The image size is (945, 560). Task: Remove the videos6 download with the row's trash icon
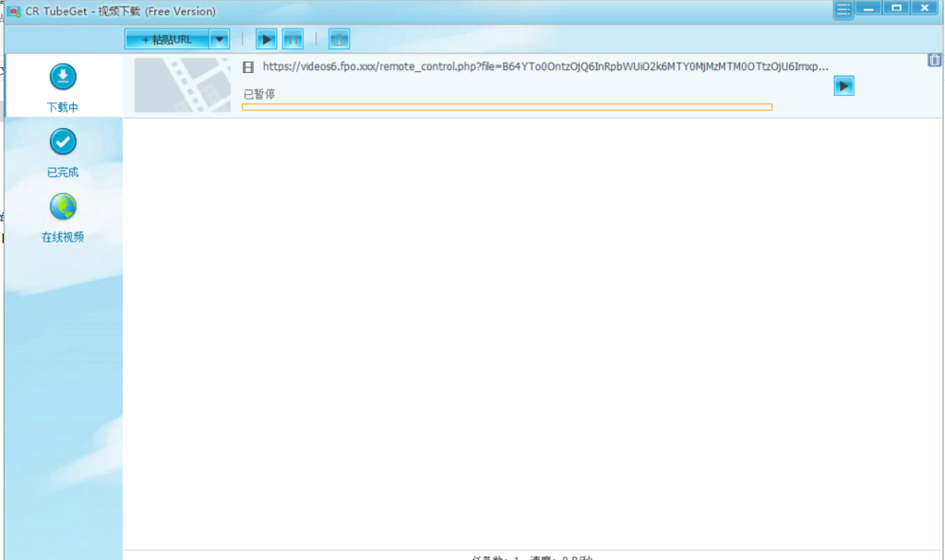pyautogui.click(x=934, y=60)
